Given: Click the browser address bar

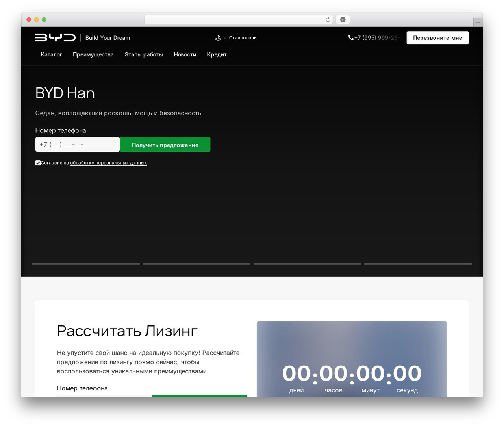Looking at the screenshot, I should (238, 20).
